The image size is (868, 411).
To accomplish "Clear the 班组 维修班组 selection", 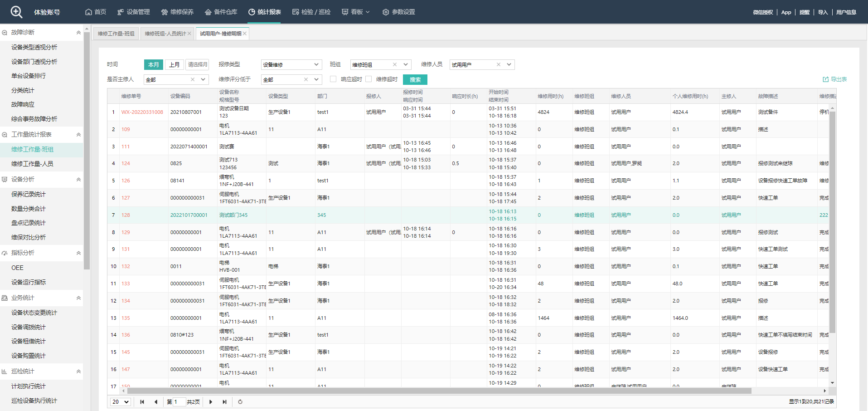I will [x=395, y=64].
